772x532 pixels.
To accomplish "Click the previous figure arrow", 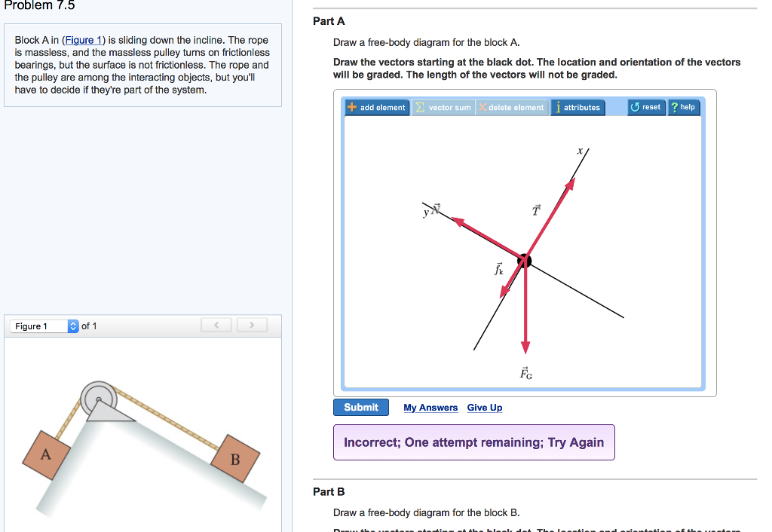I will click(x=216, y=325).
